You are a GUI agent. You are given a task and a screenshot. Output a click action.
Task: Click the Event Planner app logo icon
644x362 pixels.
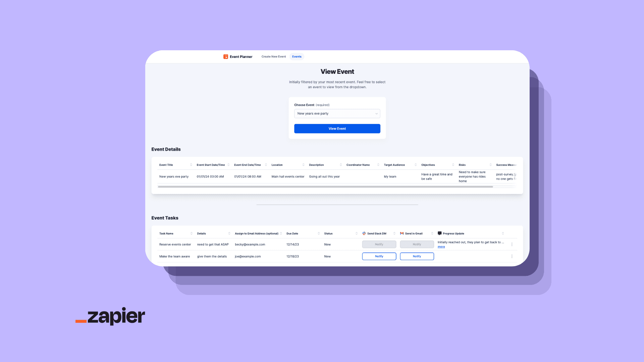(x=226, y=57)
